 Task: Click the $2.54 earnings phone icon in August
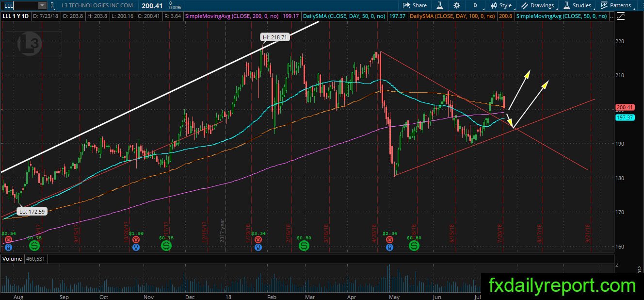pos(8,240)
